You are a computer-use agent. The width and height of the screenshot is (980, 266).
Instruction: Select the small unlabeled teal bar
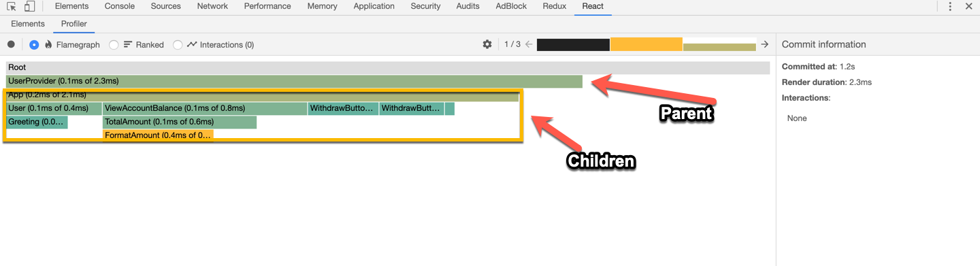coord(450,108)
